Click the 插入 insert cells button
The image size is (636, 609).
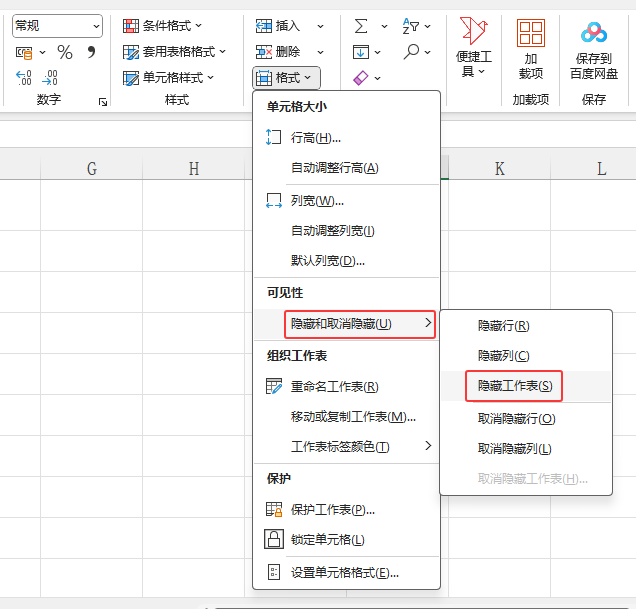(278, 26)
